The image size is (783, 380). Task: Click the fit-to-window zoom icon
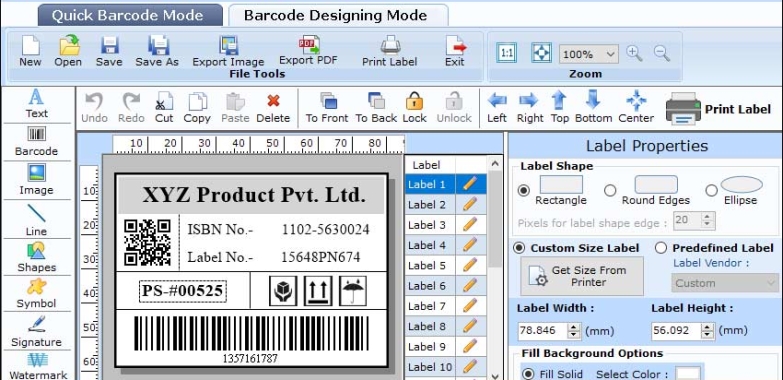point(541,53)
